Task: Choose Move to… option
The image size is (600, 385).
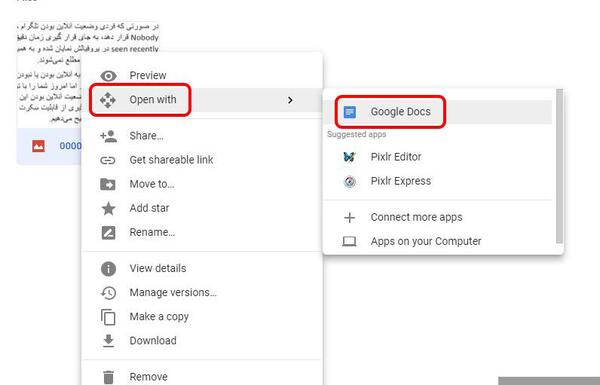Action: pos(202,184)
